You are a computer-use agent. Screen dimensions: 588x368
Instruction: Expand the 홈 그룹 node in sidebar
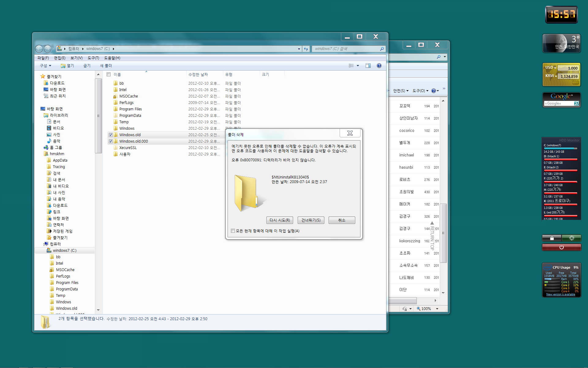[39, 148]
